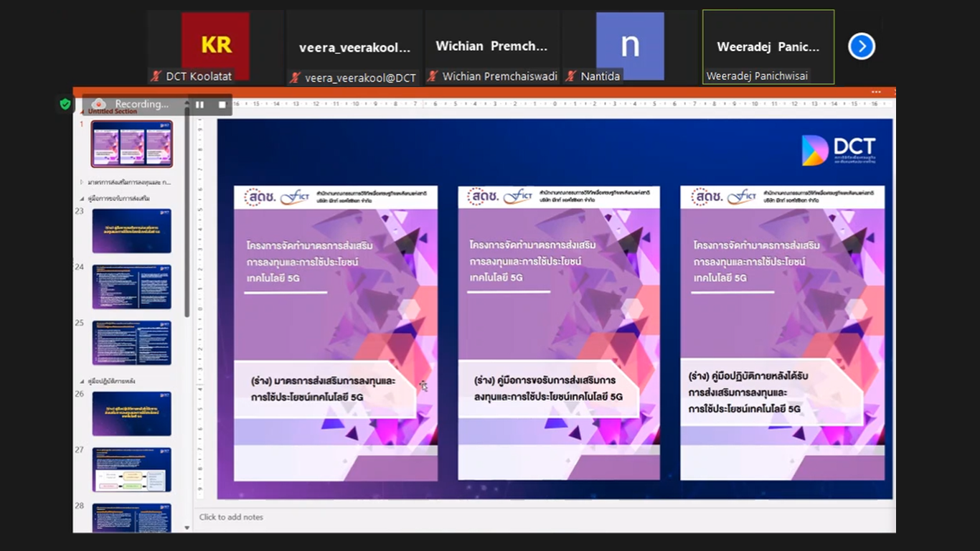Expand the มาตรการส่งเสริมการลงทุน section

(82, 182)
